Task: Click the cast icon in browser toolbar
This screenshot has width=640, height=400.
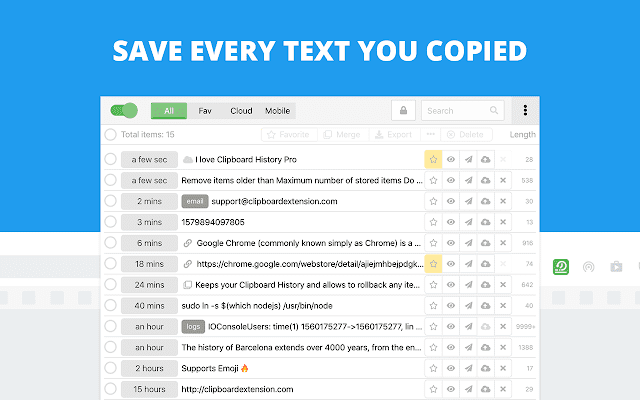Action: pos(588,267)
